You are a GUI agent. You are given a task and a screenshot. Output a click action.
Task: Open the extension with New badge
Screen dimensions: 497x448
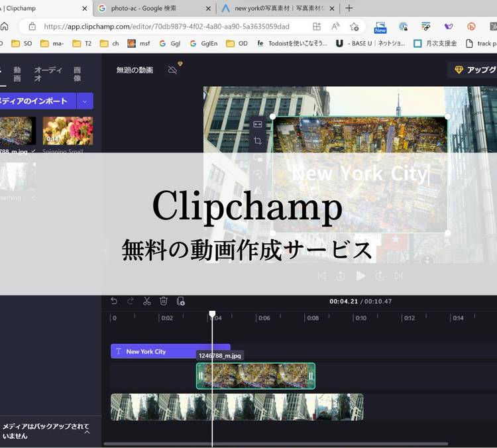[380, 28]
